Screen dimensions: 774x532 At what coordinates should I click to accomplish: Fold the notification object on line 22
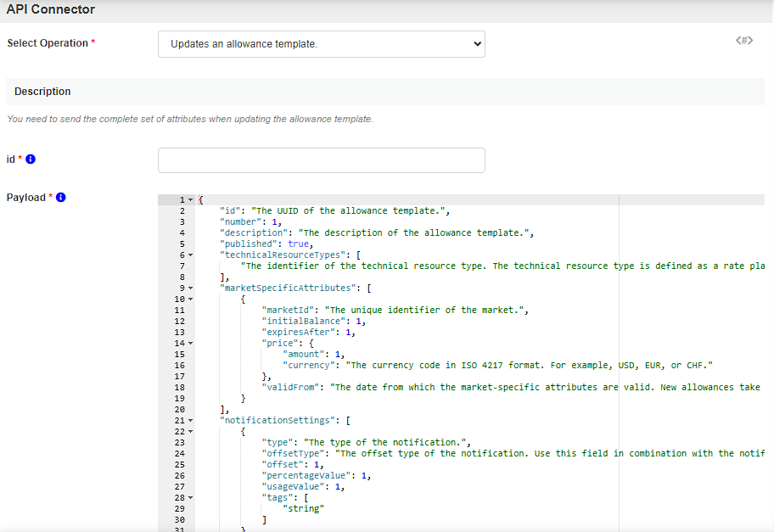(x=191, y=432)
